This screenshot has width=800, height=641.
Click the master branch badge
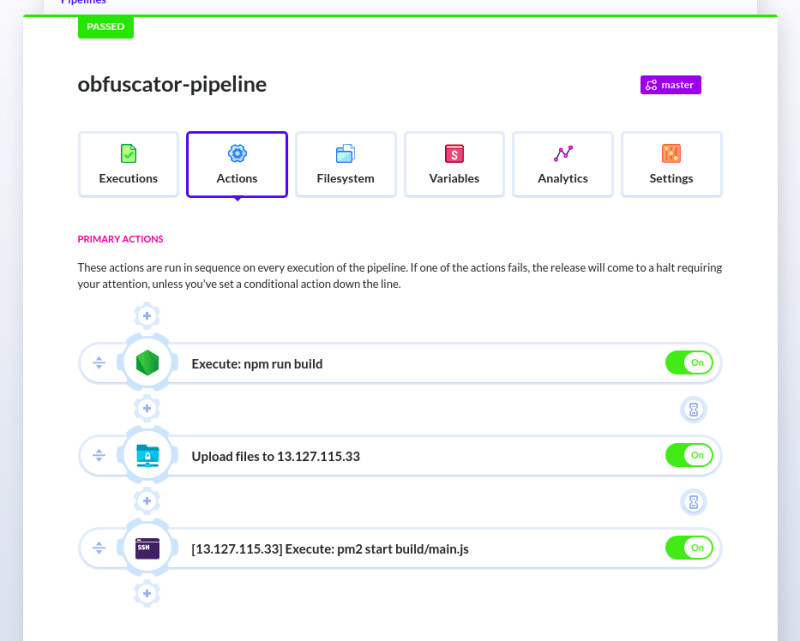click(x=670, y=85)
